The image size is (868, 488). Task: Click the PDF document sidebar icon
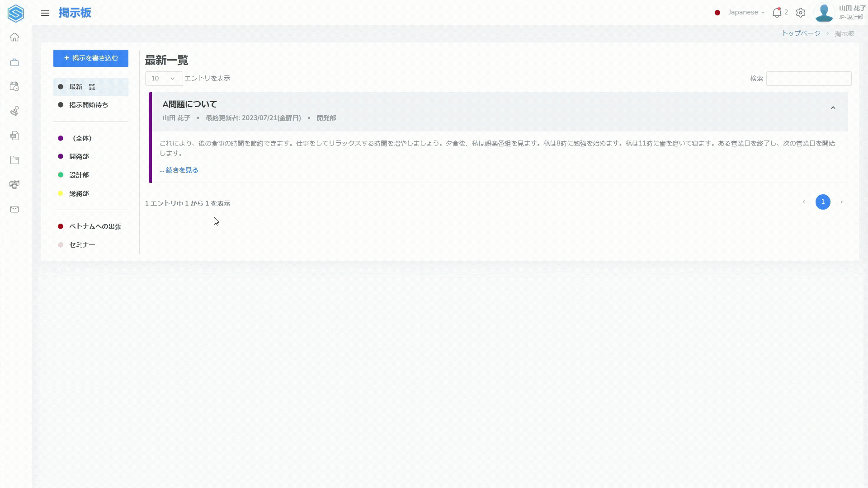pos(14,136)
